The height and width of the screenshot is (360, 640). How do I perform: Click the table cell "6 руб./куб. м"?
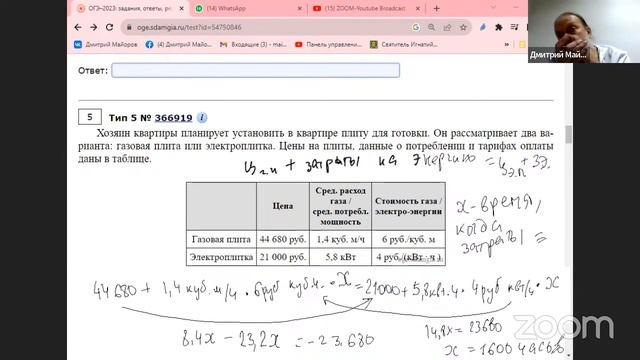pos(409,239)
